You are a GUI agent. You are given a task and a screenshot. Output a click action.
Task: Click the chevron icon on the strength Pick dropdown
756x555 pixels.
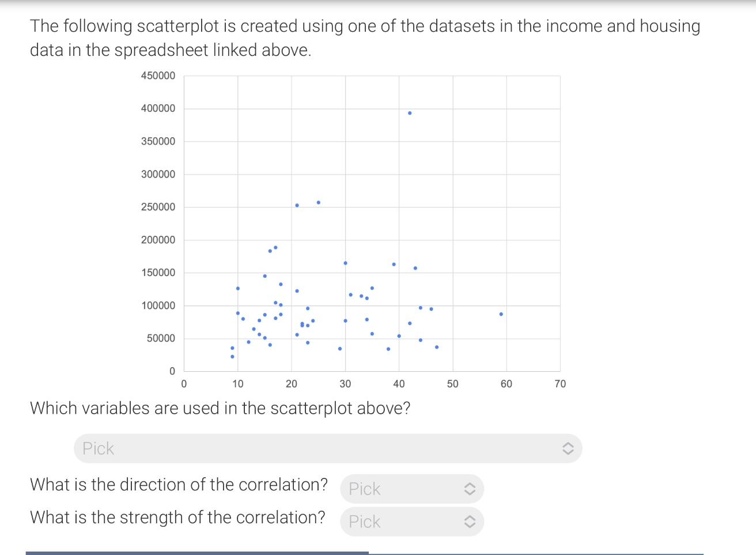tap(470, 522)
